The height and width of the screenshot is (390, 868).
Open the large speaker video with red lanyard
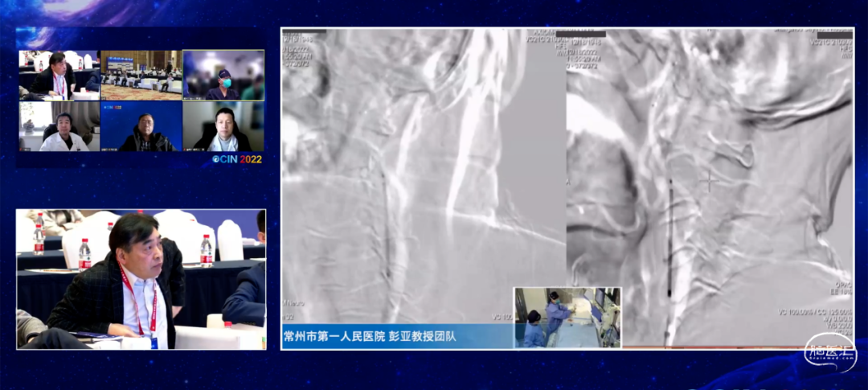(x=141, y=279)
